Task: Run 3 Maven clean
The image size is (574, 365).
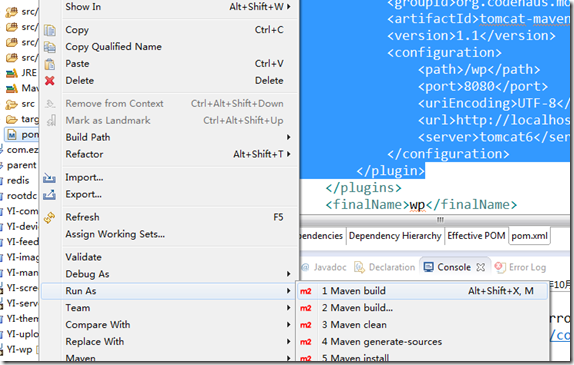Action: coord(422,325)
